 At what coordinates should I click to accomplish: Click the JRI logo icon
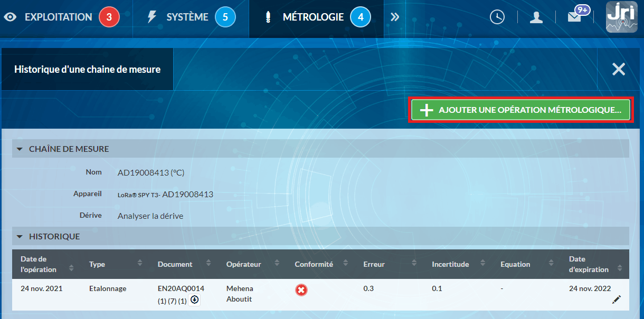pos(622,17)
